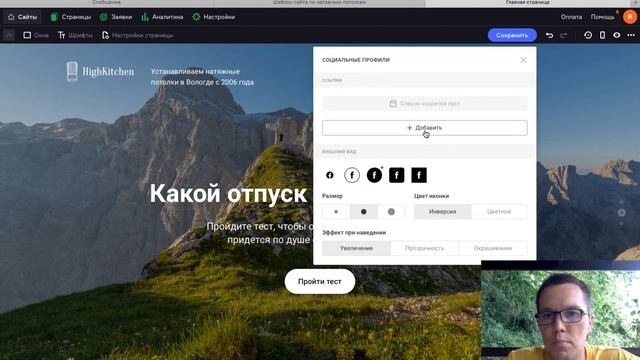Preview the page with eye icon
The height and width of the screenshot is (360, 640).
pos(616,35)
